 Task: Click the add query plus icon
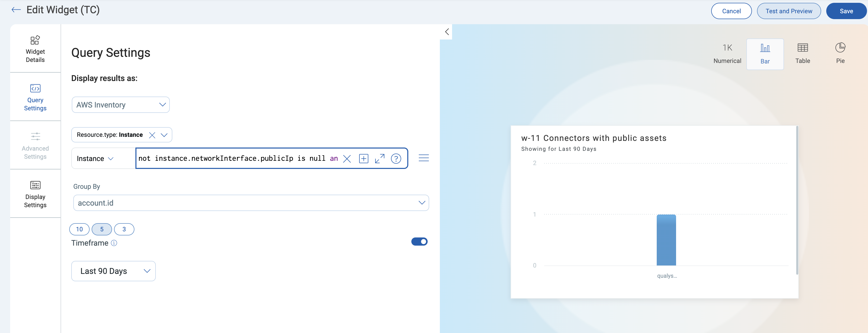(x=363, y=158)
